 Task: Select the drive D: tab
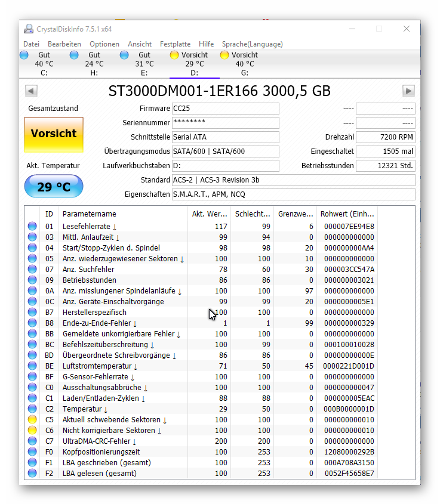[x=195, y=64]
